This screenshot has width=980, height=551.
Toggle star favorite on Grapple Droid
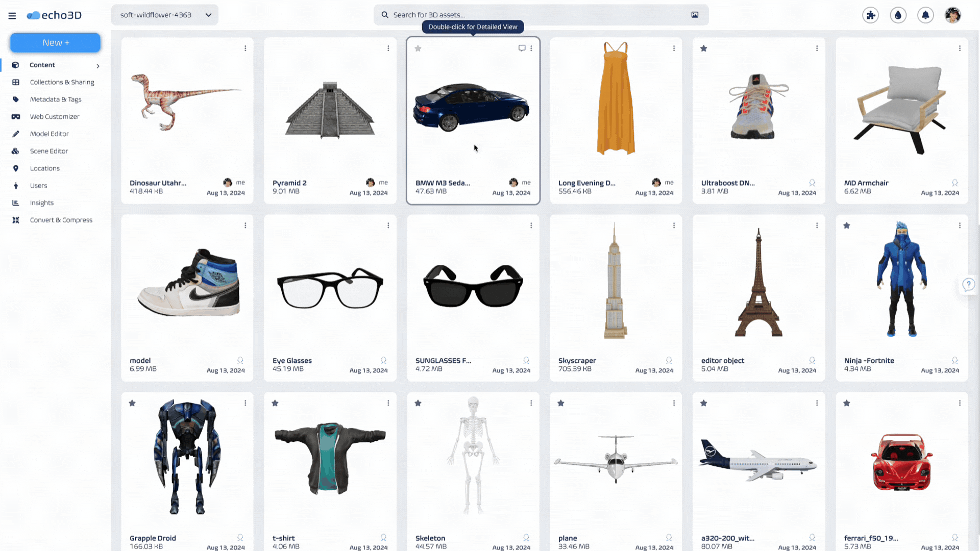tap(133, 403)
